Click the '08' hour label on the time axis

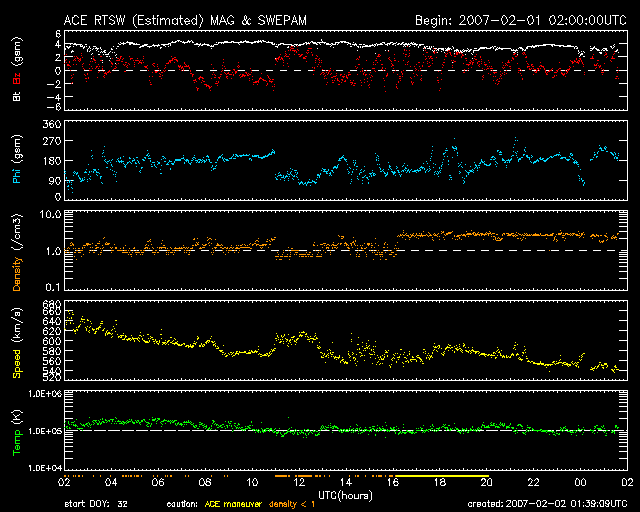(205, 482)
